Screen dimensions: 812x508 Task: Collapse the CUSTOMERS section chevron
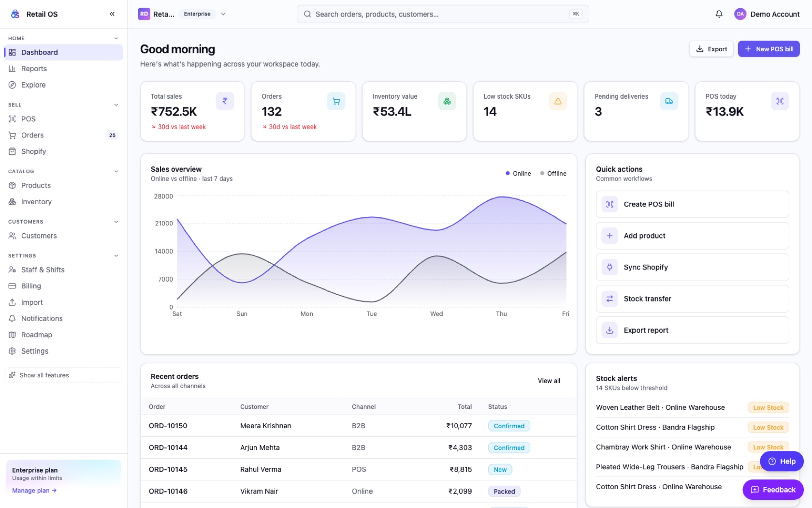[x=116, y=222]
